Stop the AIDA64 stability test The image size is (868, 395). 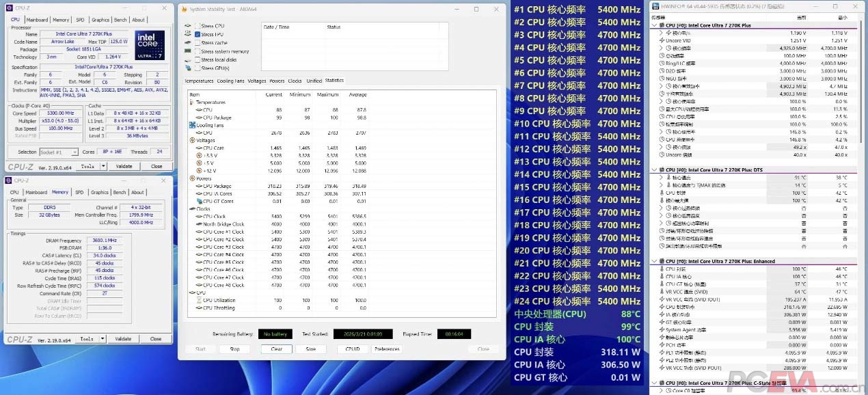pyautogui.click(x=234, y=349)
